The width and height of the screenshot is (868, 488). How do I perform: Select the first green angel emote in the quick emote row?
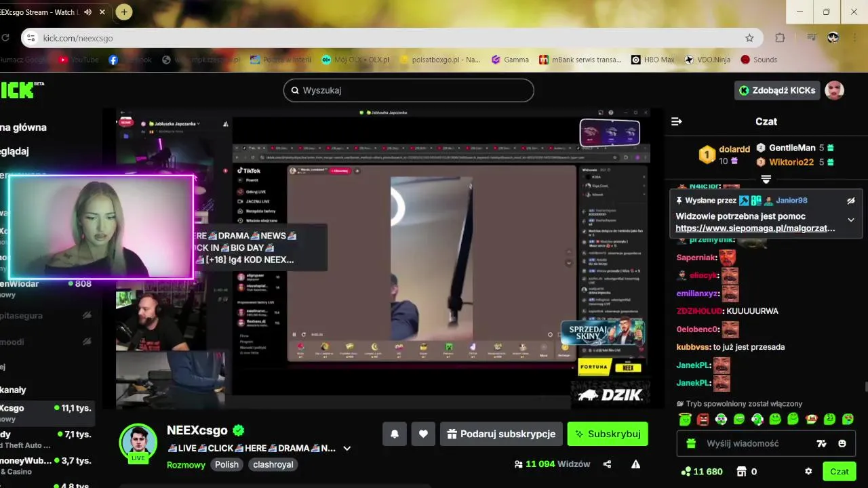[685, 420]
